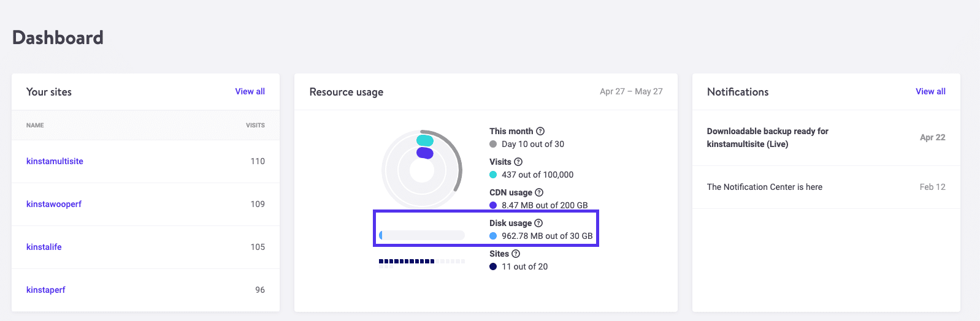980x321 pixels.
Task: Open The Notification Center is here notice
Action: pos(764,187)
